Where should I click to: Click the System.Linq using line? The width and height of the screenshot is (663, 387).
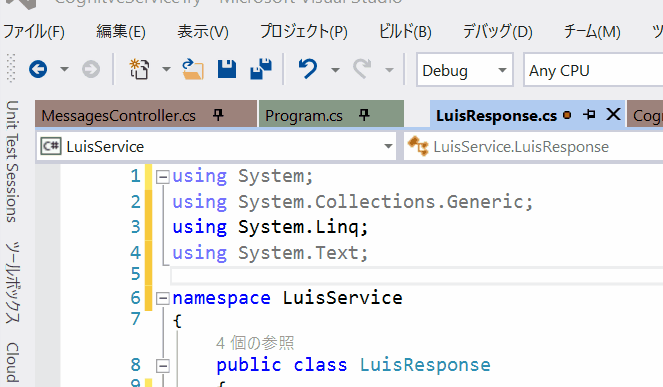click(271, 227)
